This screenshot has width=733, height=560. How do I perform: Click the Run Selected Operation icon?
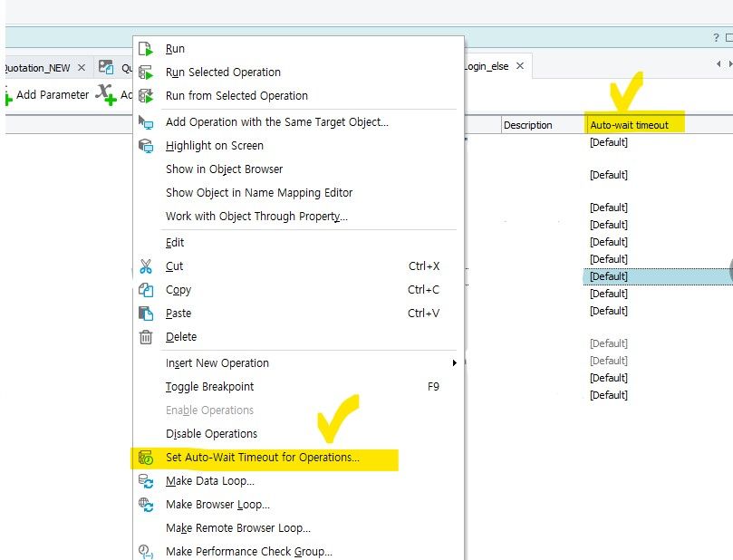146,72
